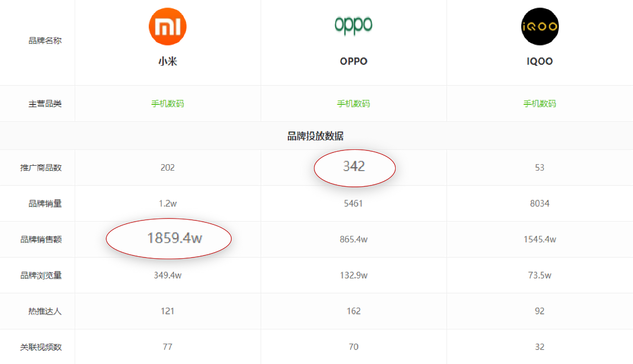Click IQOO related videos value 32

[x=540, y=347]
